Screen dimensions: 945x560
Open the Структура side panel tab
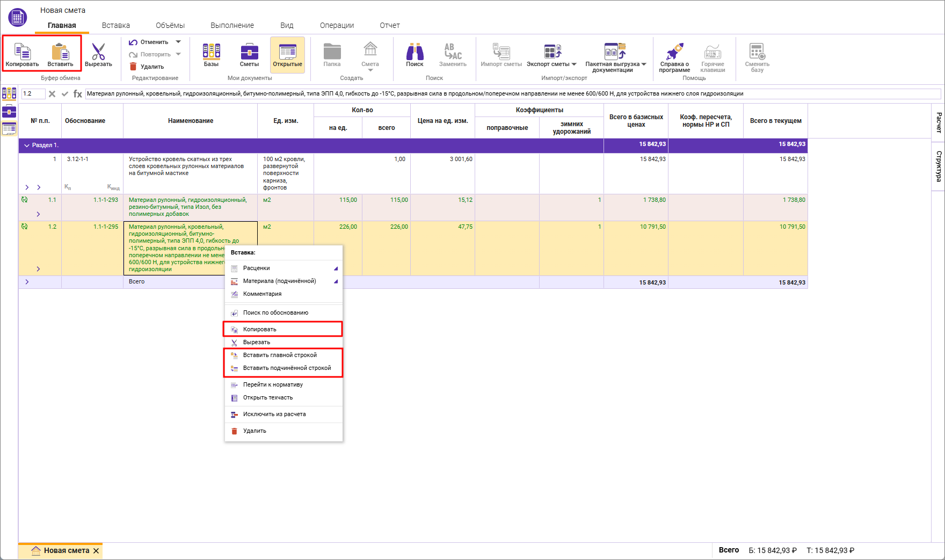click(x=938, y=166)
